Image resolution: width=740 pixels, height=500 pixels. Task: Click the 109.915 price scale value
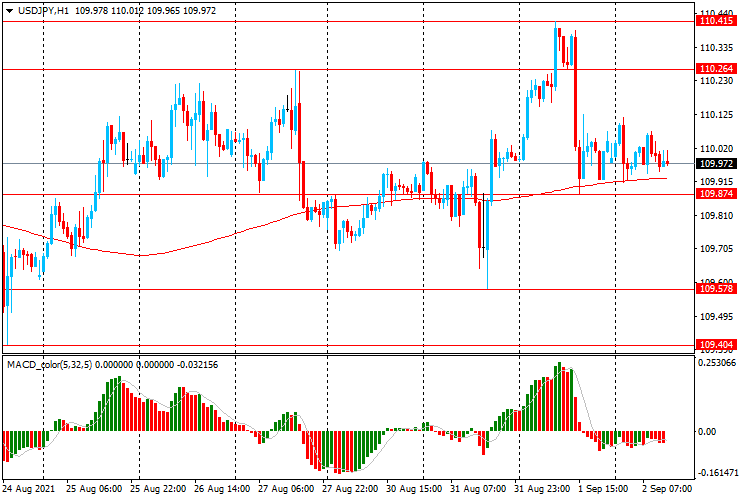(x=716, y=181)
